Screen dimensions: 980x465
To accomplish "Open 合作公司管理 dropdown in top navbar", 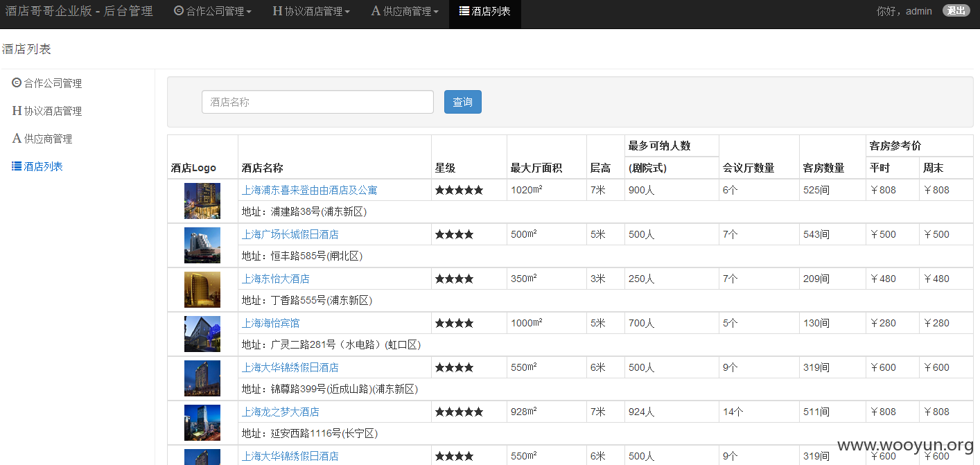I will pos(213,11).
